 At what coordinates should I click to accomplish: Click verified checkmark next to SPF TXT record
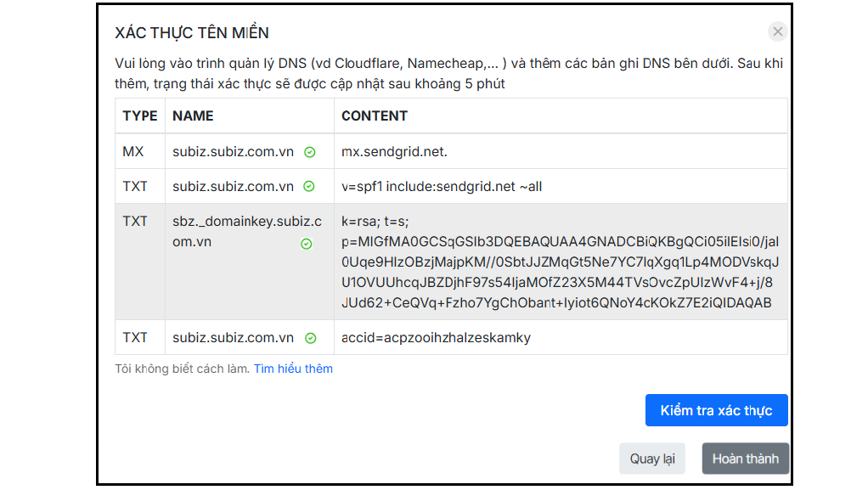[310, 187]
